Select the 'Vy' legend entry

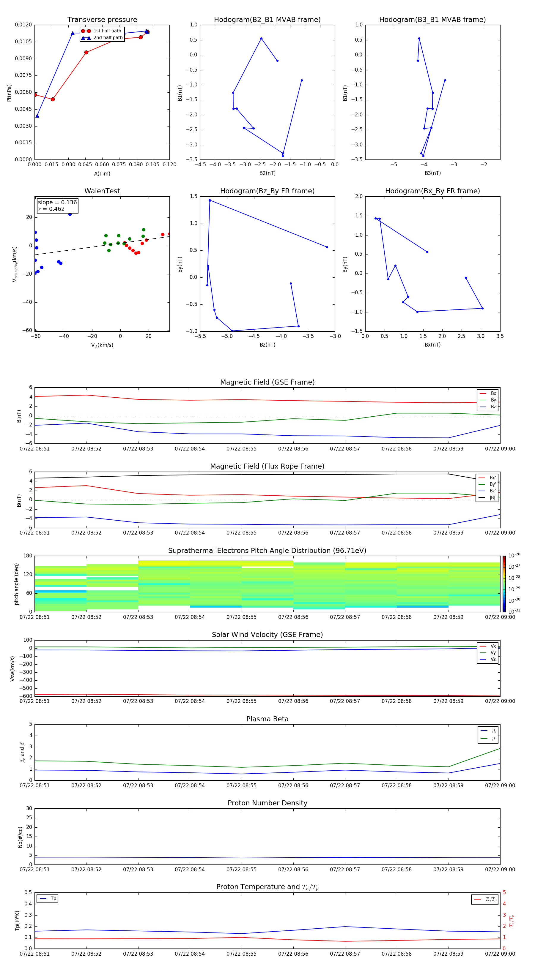click(x=488, y=652)
